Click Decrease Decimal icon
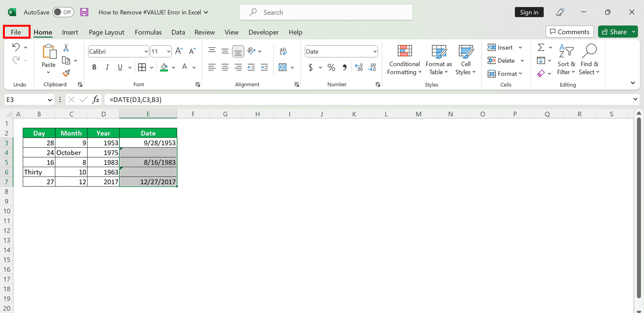644x313 pixels. coord(372,67)
